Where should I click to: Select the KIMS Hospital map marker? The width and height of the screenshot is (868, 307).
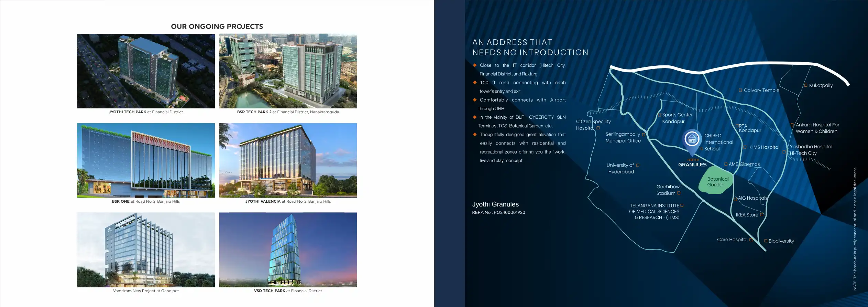pyautogui.click(x=745, y=147)
